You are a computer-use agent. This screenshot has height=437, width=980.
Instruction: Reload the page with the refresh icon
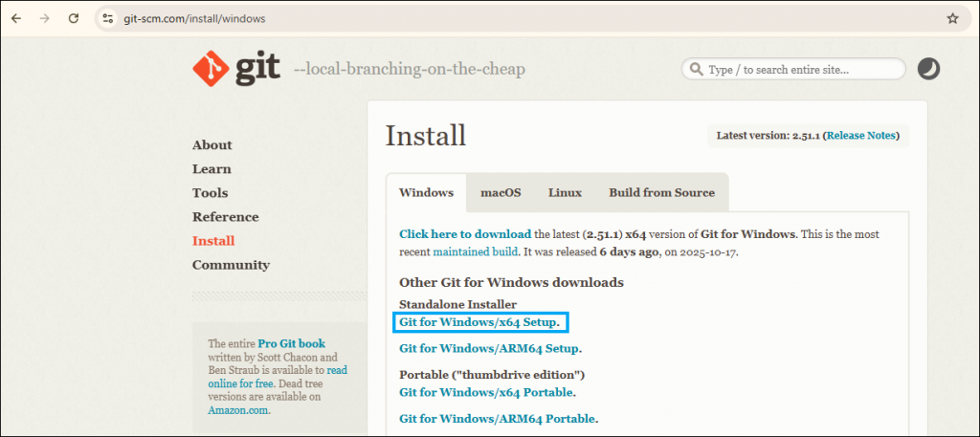tap(74, 18)
